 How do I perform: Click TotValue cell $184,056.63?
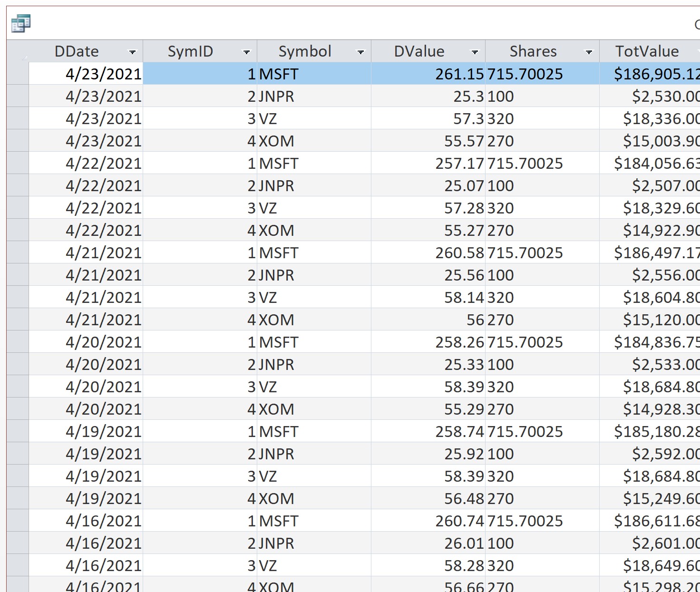[x=650, y=163]
